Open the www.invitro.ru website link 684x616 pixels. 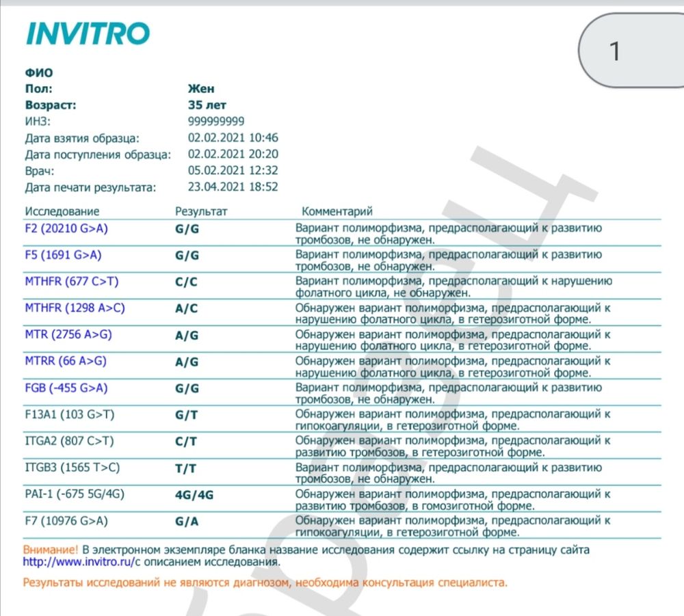[77, 562]
